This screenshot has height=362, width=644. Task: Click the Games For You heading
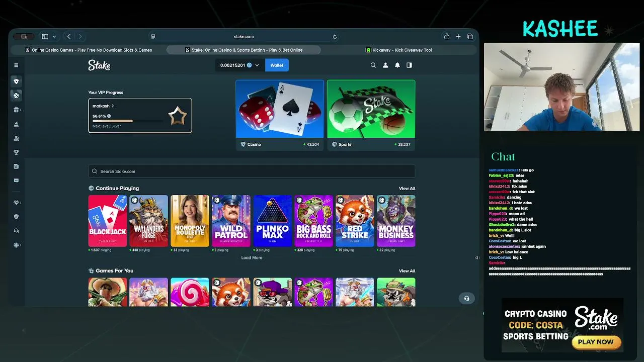114,271
